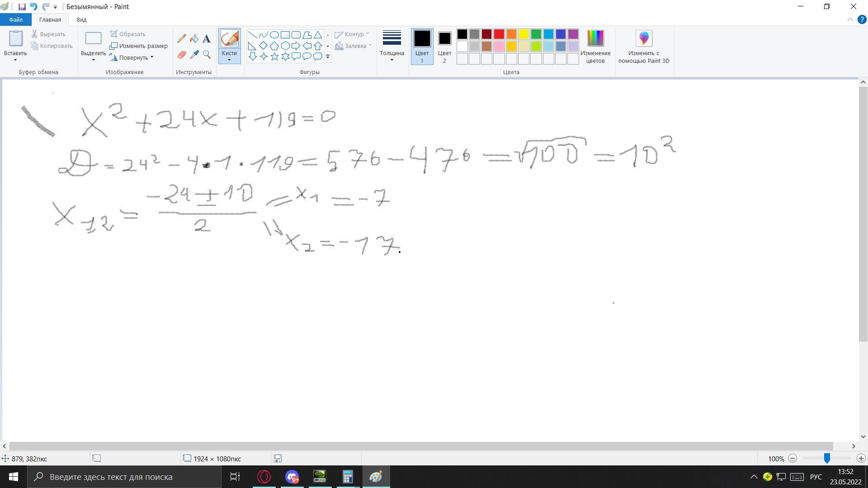Switch to the View tab

[81, 19]
